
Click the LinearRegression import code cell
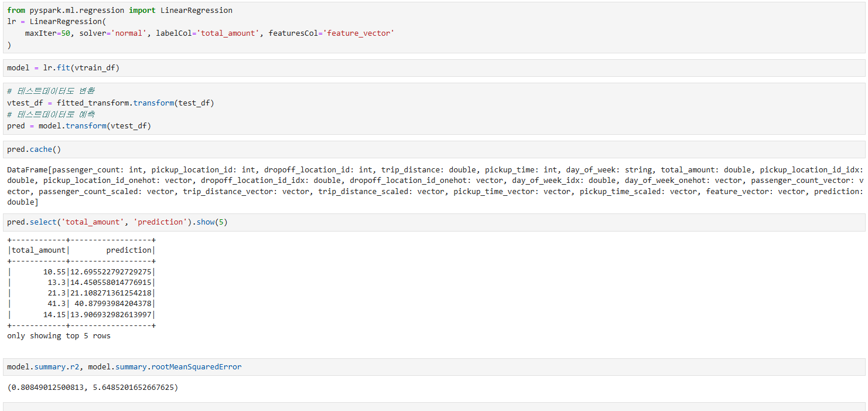[x=434, y=28]
